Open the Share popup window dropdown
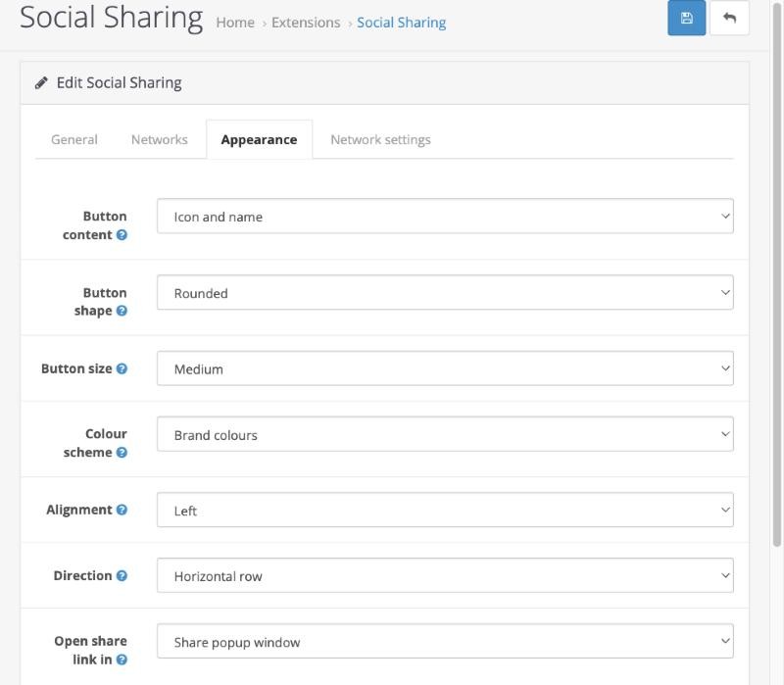 point(445,641)
